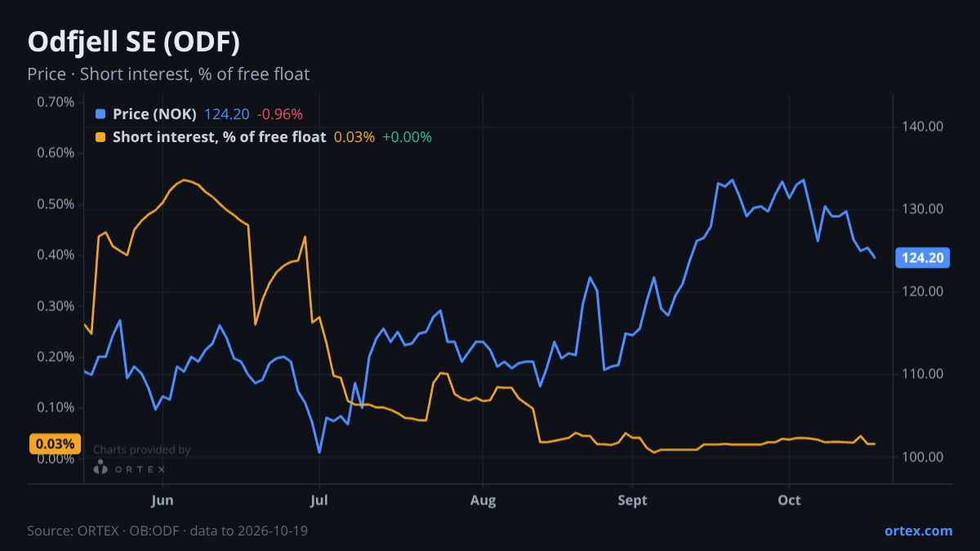Click the +0.00% short interest change
The image size is (980, 551).
click(407, 137)
